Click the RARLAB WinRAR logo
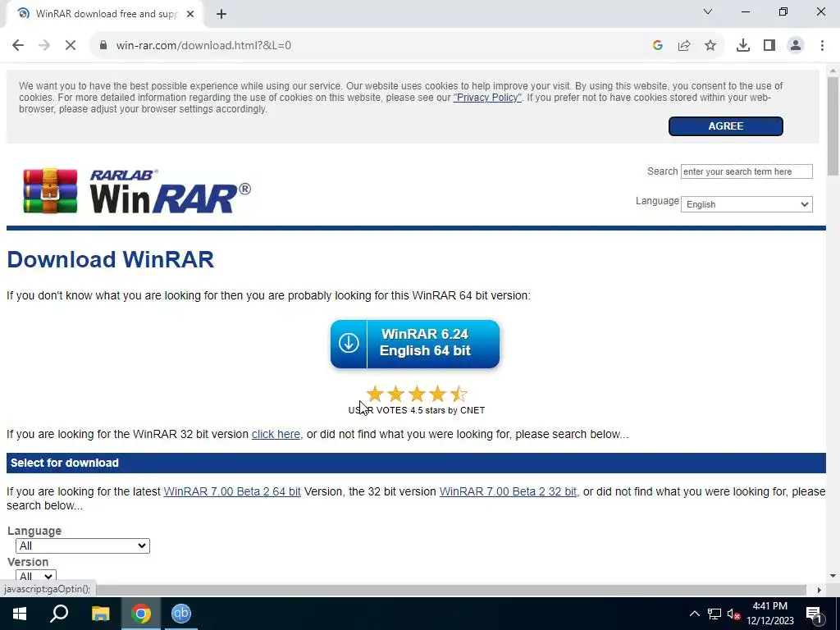 tap(137, 190)
